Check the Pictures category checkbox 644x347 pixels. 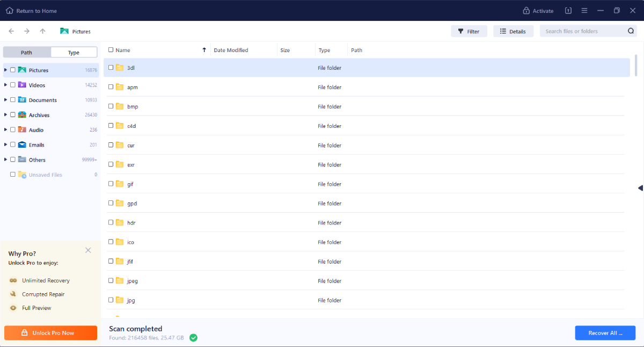(13, 70)
